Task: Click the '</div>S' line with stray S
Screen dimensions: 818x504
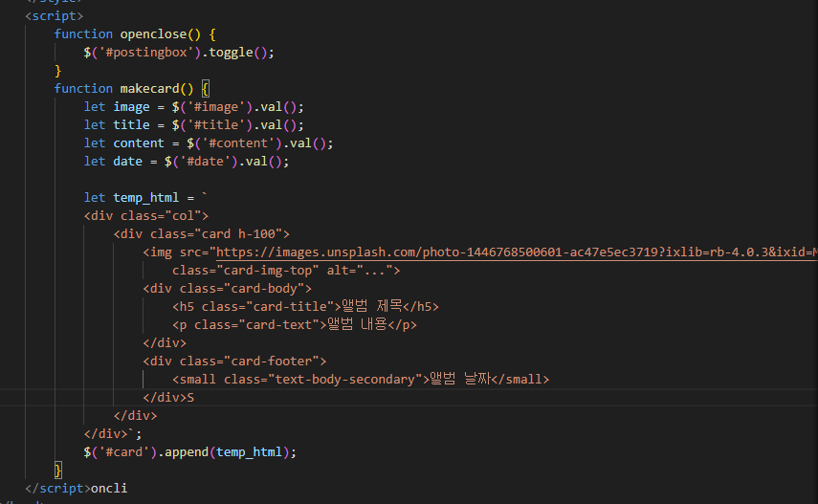Action: (x=168, y=398)
